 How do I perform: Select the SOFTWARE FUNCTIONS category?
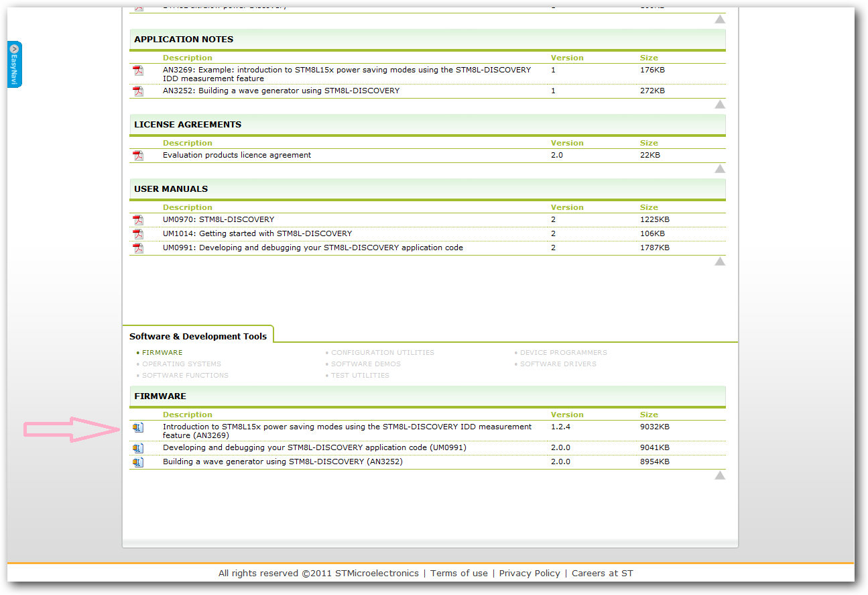[185, 375]
